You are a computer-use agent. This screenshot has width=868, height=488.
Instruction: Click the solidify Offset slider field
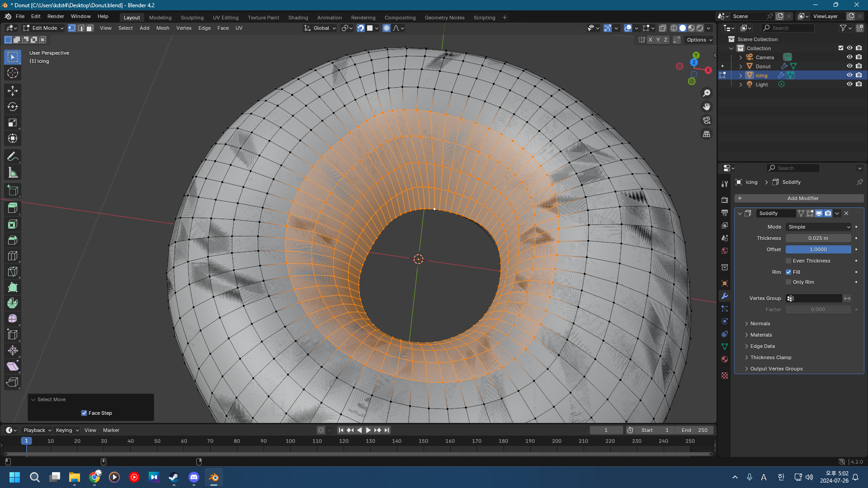pos(818,249)
